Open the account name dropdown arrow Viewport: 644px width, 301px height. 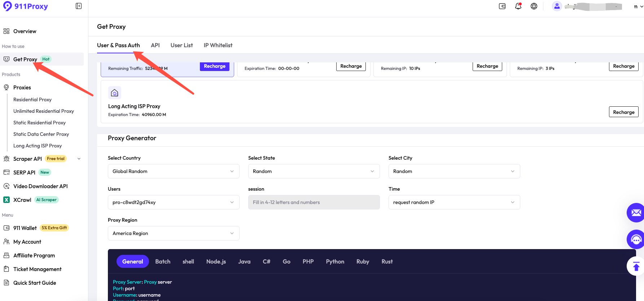(641, 6)
